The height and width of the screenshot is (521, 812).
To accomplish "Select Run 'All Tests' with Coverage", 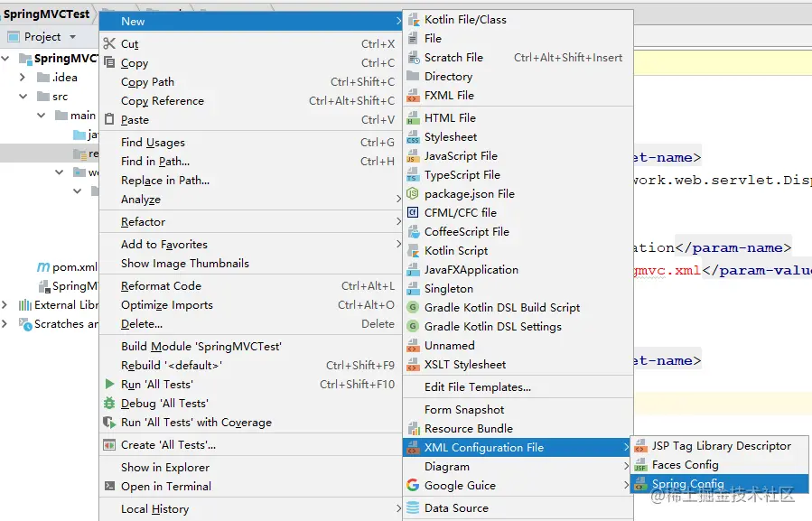I will [250, 422].
